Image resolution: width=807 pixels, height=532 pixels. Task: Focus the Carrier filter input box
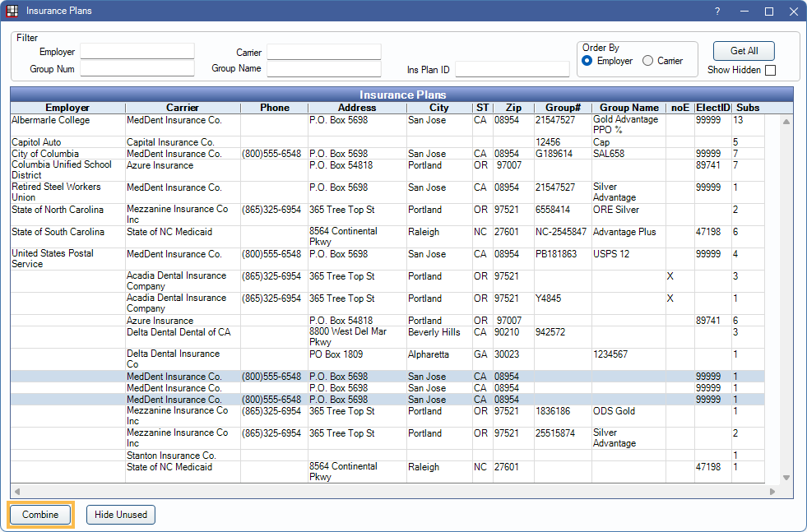(323, 53)
